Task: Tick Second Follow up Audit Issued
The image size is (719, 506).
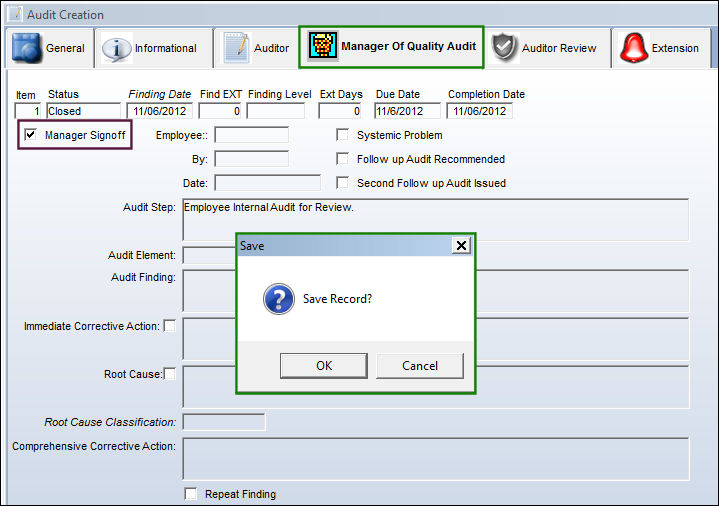Action: pos(342,183)
